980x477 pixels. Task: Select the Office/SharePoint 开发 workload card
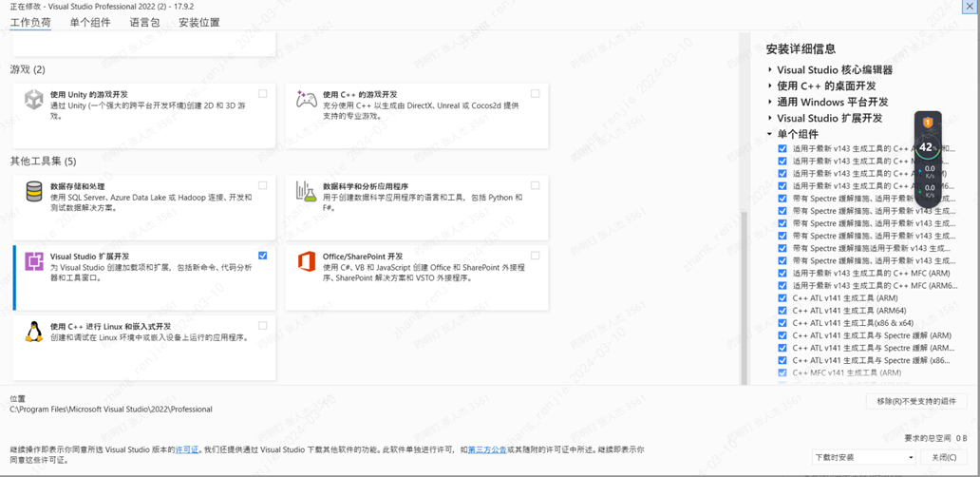417,277
